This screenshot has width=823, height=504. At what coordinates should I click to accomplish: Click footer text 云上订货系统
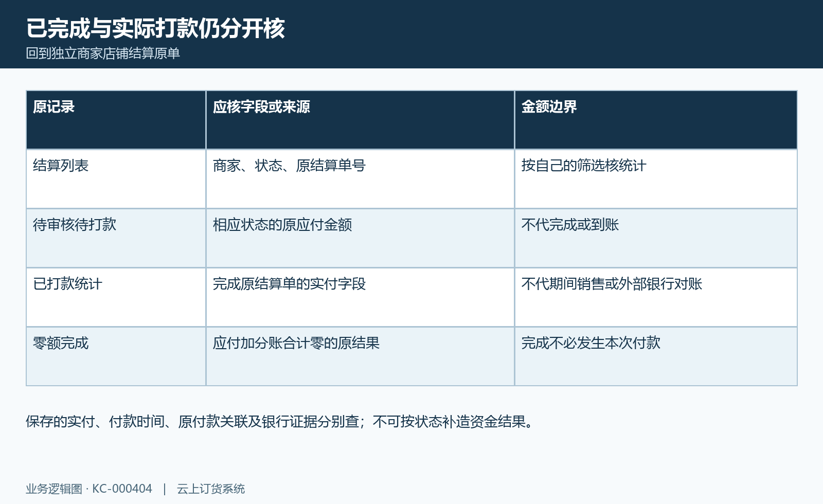[x=211, y=489]
